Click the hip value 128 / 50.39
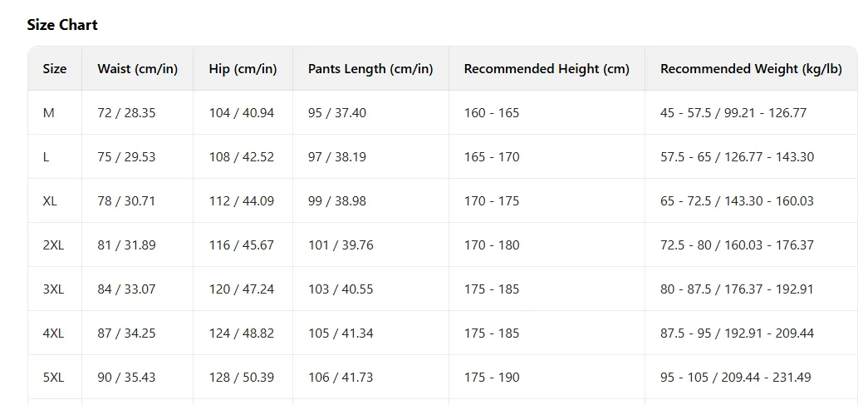The width and height of the screenshot is (868, 405). pyautogui.click(x=241, y=378)
